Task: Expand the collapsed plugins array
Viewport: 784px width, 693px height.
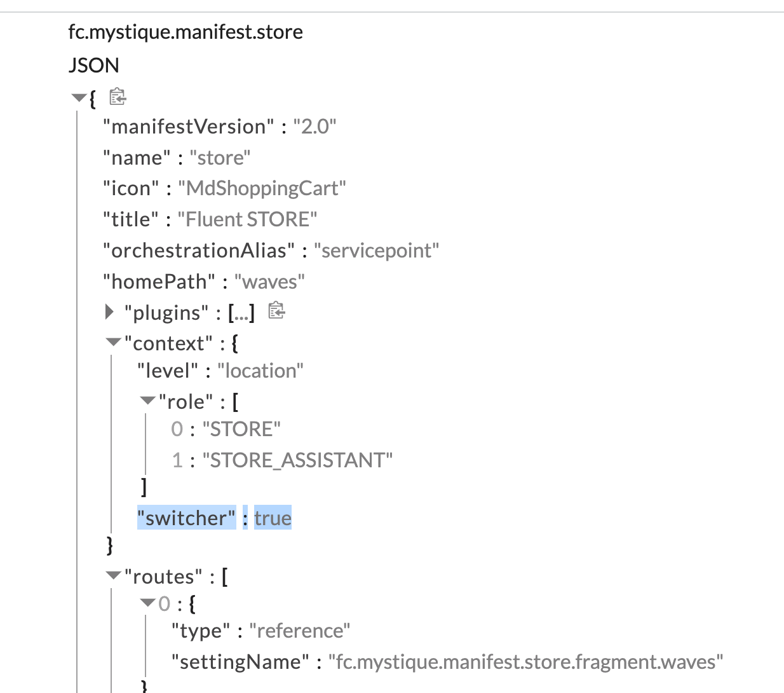Action: (x=110, y=312)
